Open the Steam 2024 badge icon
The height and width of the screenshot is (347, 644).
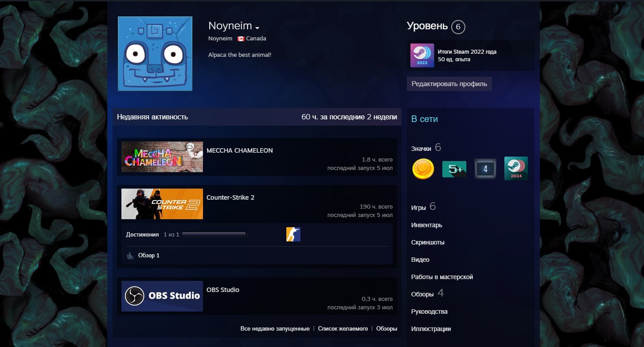pos(516,169)
